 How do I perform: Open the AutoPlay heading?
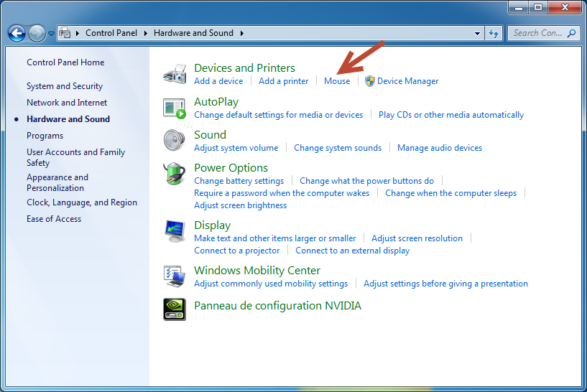tap(216, 102)
